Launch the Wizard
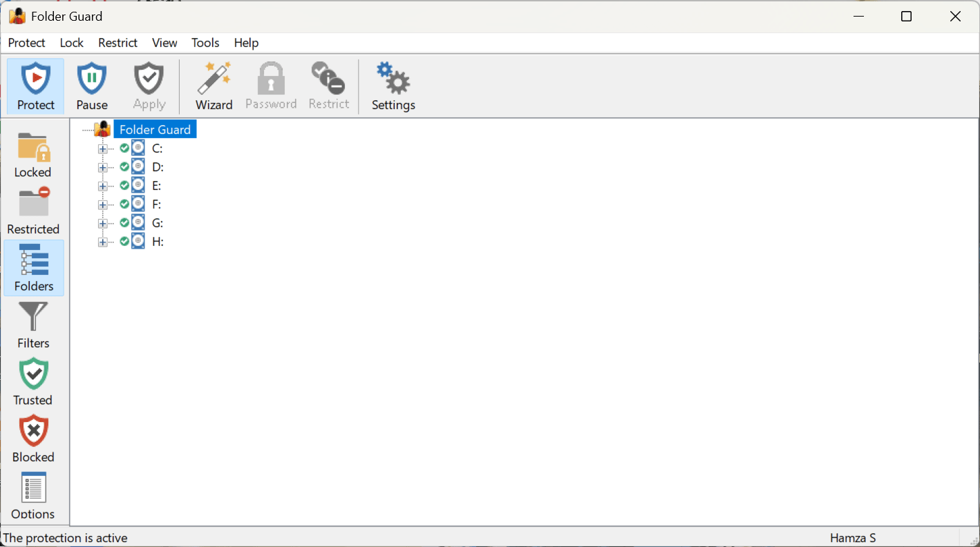This screenshot has height=547, width=980. point(214,86)
